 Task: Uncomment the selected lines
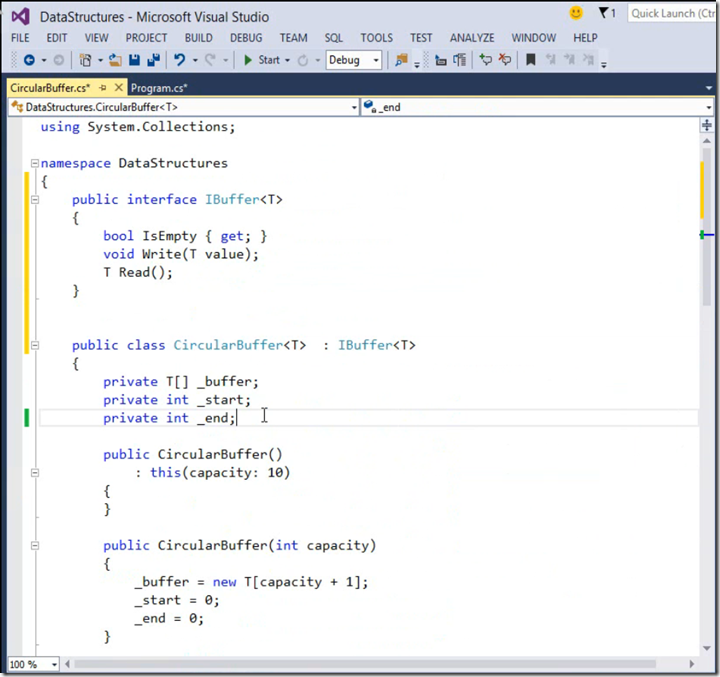point(505,60)
